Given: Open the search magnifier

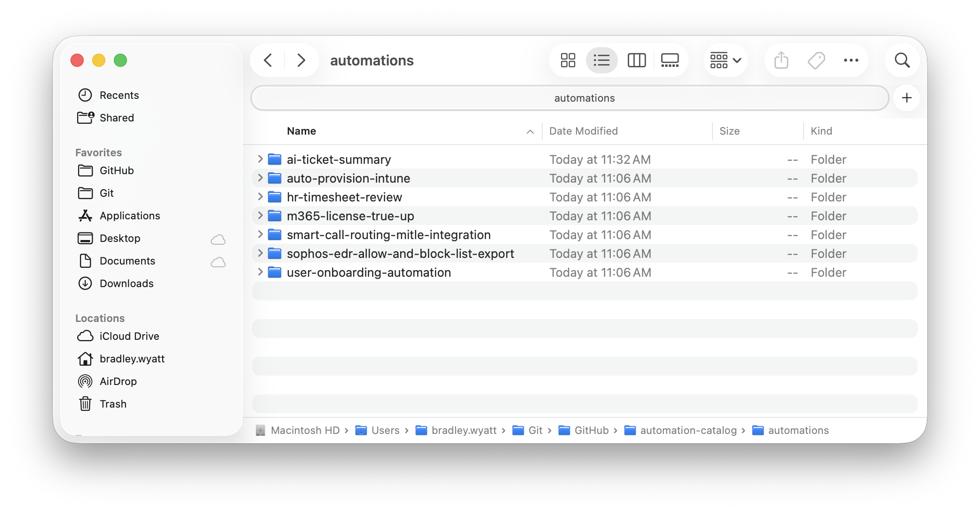Looking at the screenshot, I should click(x=902, y=60).
